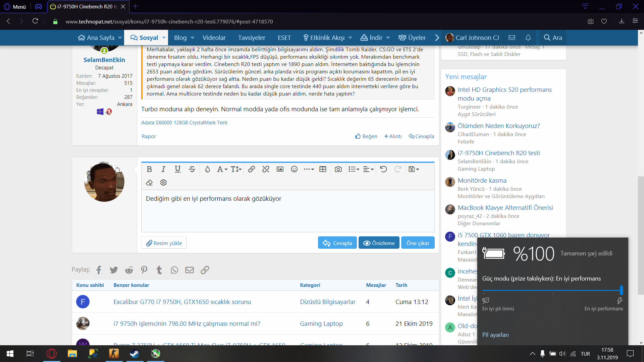Open the Videolar menu item

[214, 38]
